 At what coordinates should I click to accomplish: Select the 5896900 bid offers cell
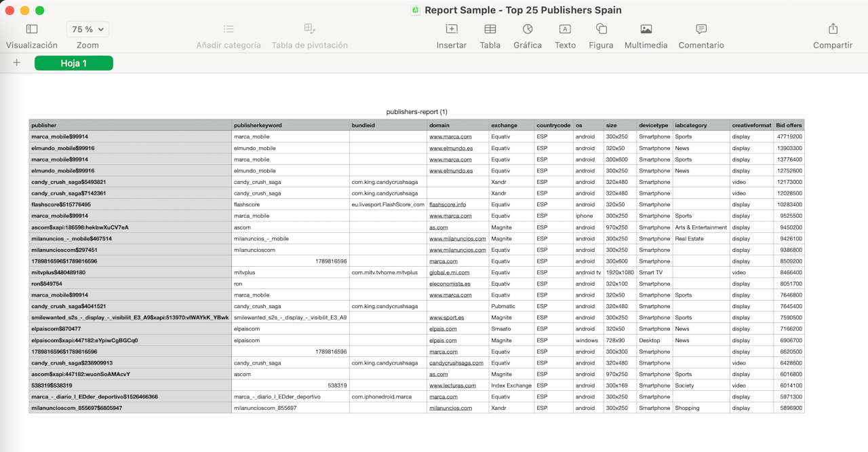pyautogui.click(x=789, y=408)
